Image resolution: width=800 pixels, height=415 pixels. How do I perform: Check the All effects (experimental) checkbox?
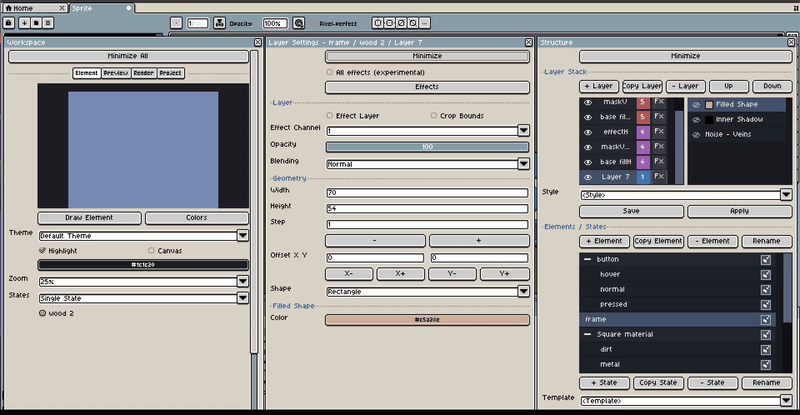[329, 72]
